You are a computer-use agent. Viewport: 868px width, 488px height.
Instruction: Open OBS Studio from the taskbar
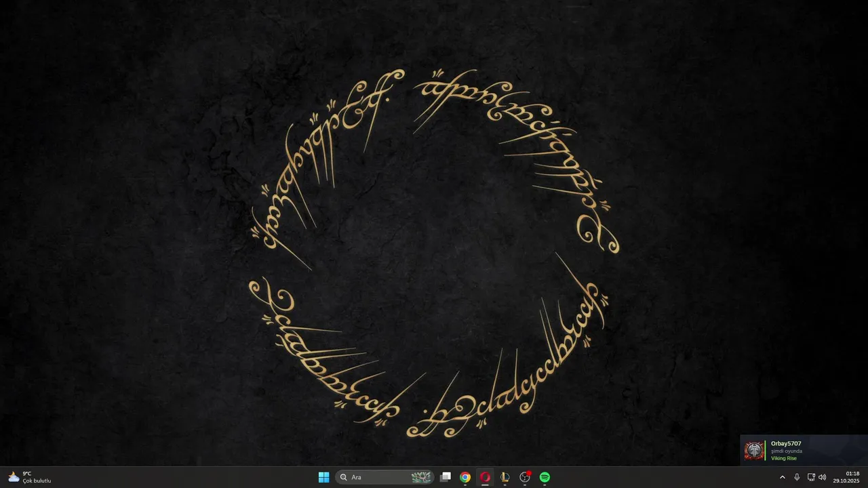tap(525, 477)
